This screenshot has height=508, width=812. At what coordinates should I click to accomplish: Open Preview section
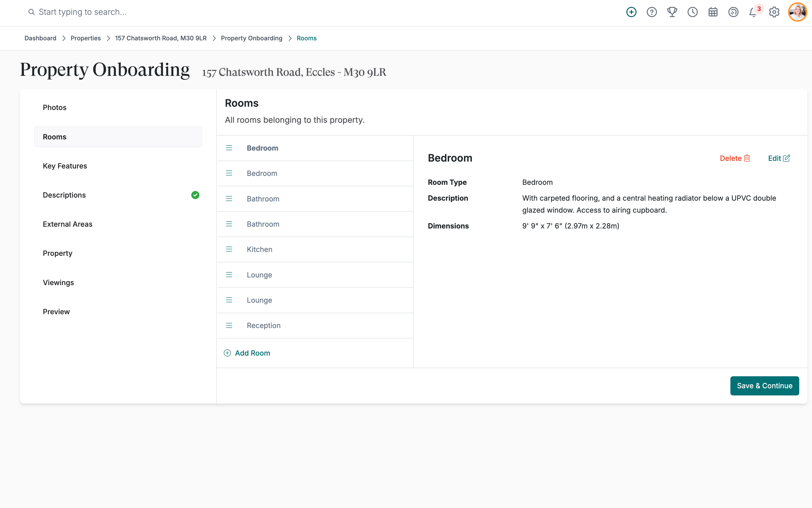pos(118,312)
